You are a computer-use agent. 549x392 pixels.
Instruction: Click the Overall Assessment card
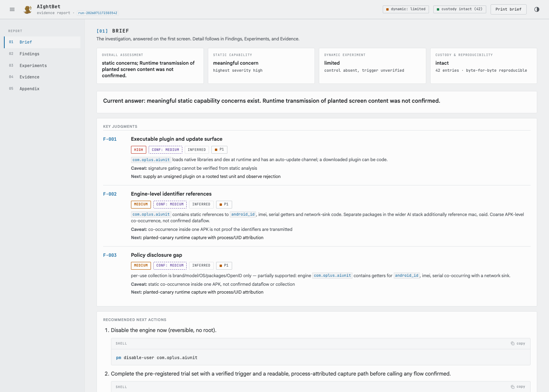click(150, 66)
